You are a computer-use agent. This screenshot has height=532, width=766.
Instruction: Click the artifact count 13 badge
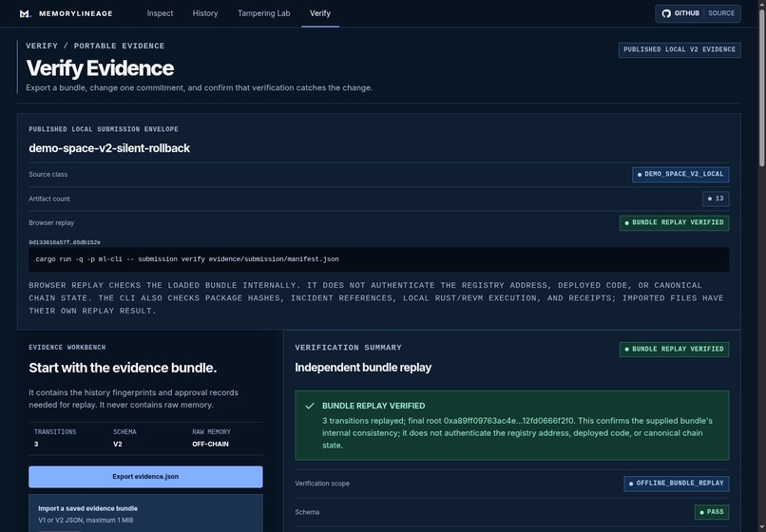pyautogui.click(x=716, y=199)
